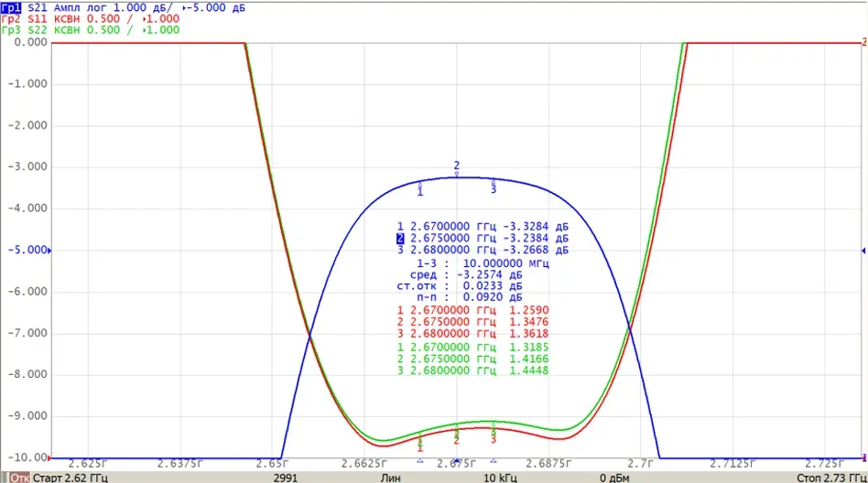Screen dimensions: 868x483
Task: Click the S11 parameter of trace Гр2
Action: tap(38, 19)
